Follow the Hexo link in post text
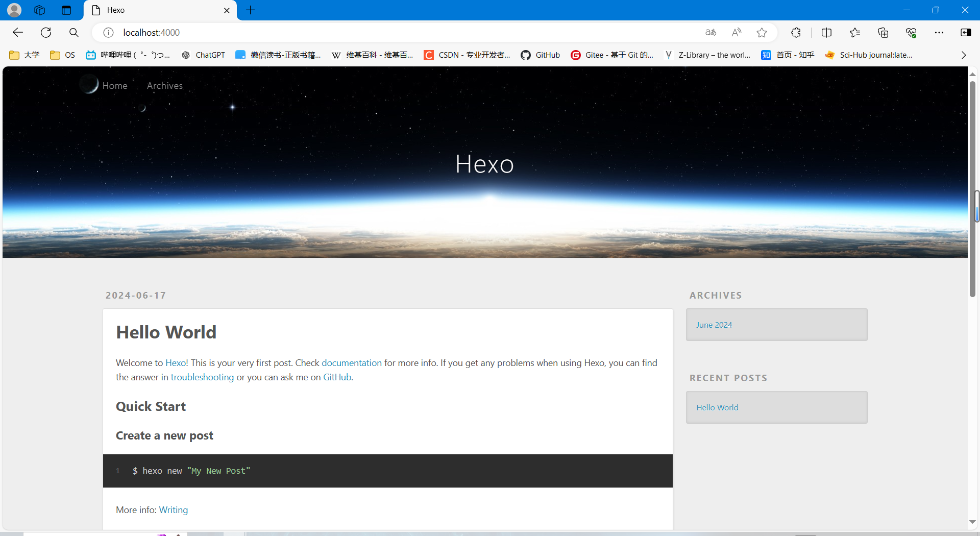 click(x=176, y=363)
